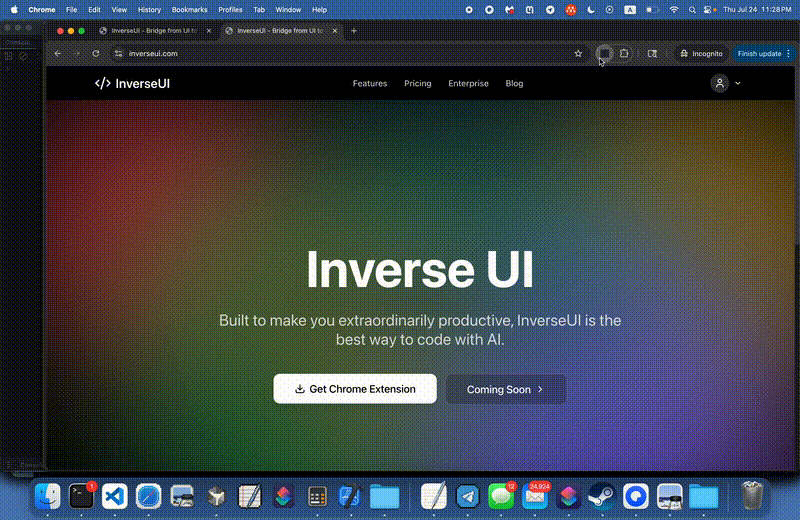Open the View menu
Screen dimensions: 800x520
pyautogui.click(x=119, y=10)
